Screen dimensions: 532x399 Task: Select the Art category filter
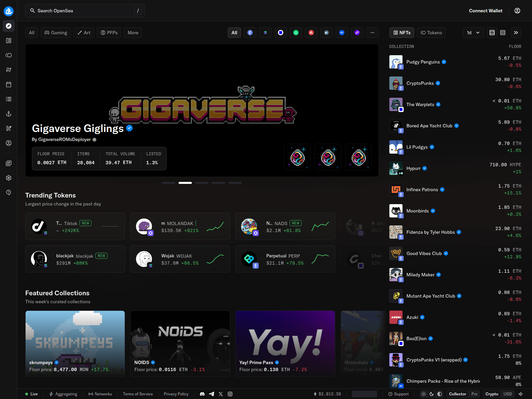(x=84, y=33)
